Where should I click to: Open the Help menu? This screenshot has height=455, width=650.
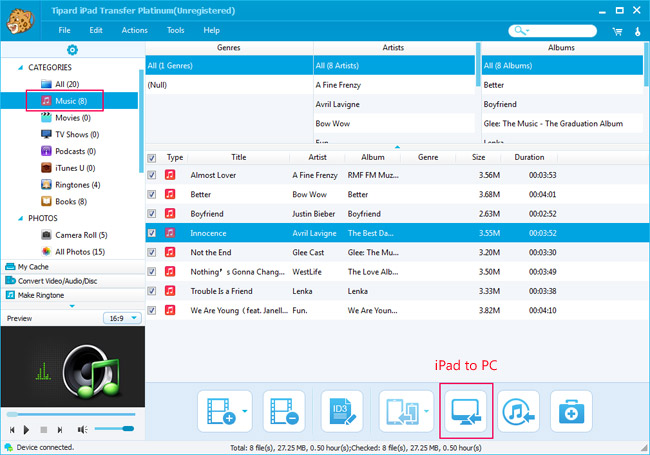(211, 30)
